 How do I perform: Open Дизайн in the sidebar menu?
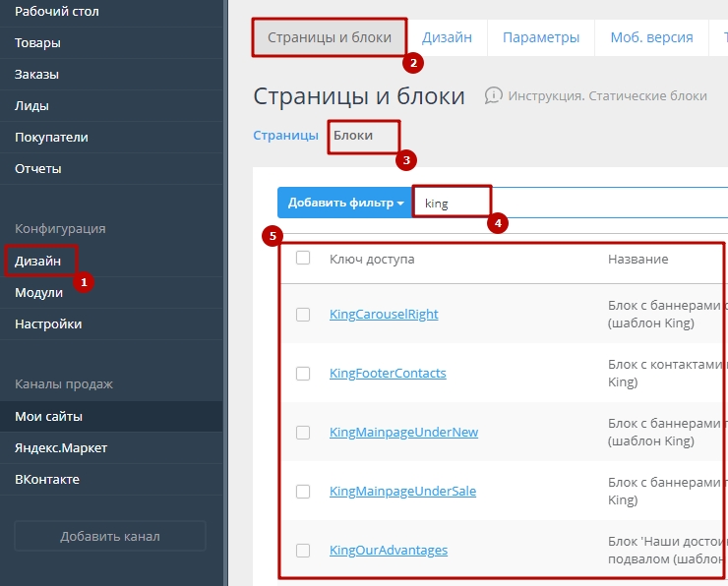pos(37,261)
